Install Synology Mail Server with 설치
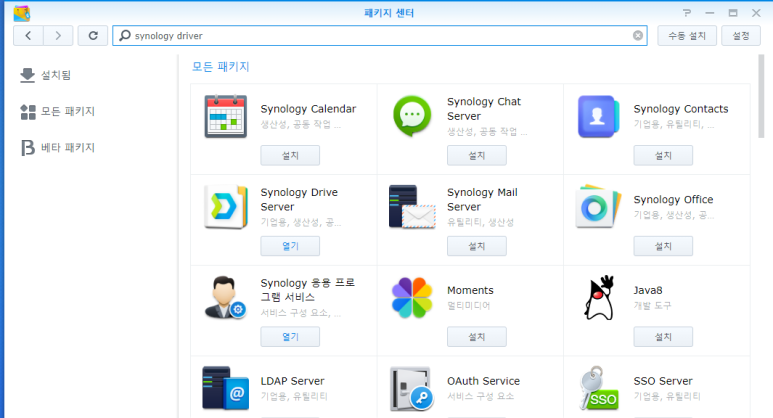 (476, 246)
